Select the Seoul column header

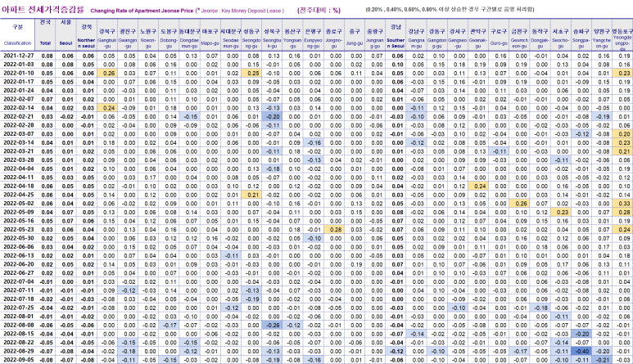66,35
